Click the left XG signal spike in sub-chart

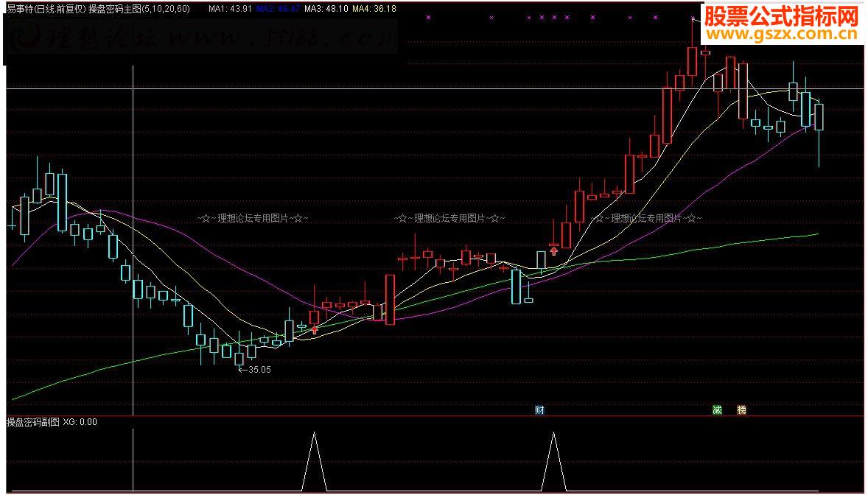tap(315, 461)
